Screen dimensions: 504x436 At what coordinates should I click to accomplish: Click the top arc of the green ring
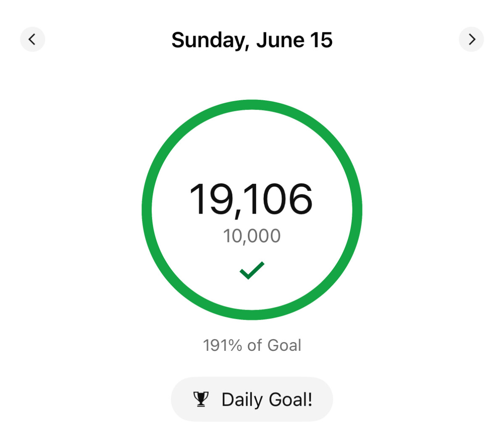(x=252, y=105)
